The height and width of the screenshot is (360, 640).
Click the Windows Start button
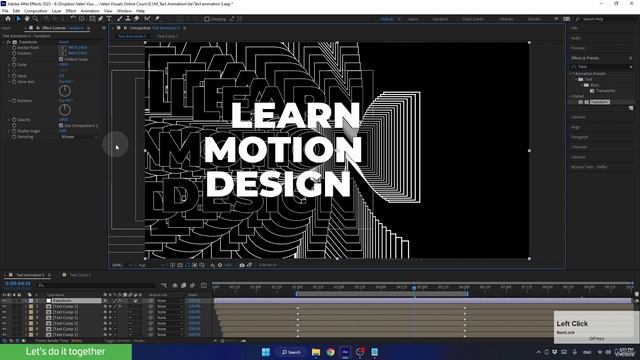[x=266, y=352]
